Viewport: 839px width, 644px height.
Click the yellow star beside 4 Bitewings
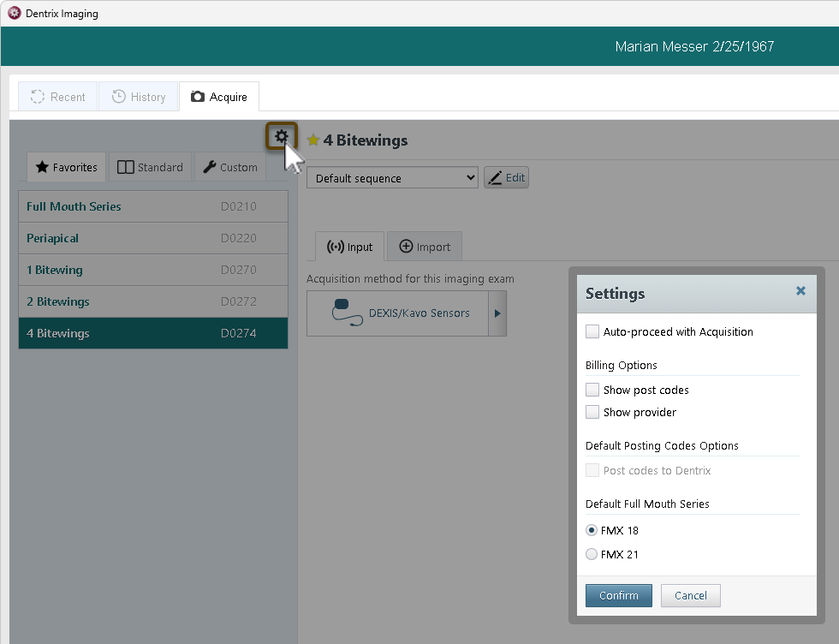pos(313,140)
